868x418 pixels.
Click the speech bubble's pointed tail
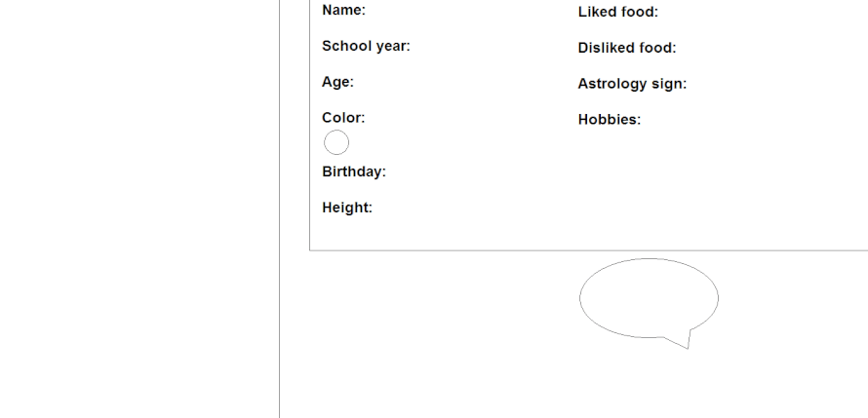click(685, 341)
